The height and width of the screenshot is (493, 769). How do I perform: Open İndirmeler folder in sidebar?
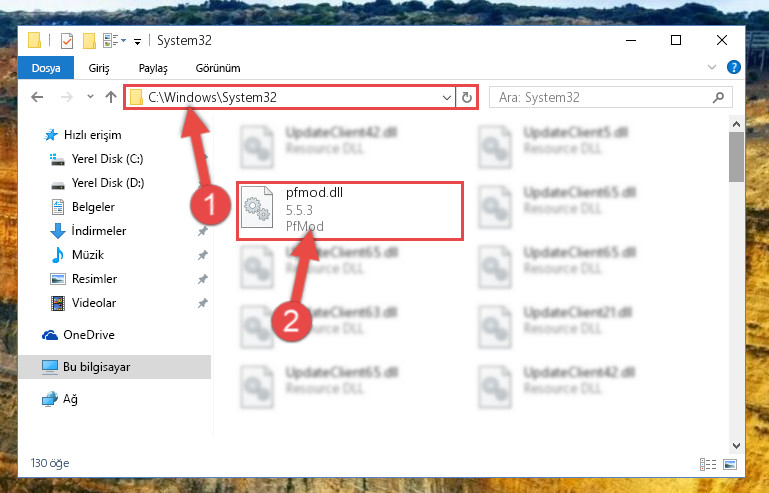[99, 231]
